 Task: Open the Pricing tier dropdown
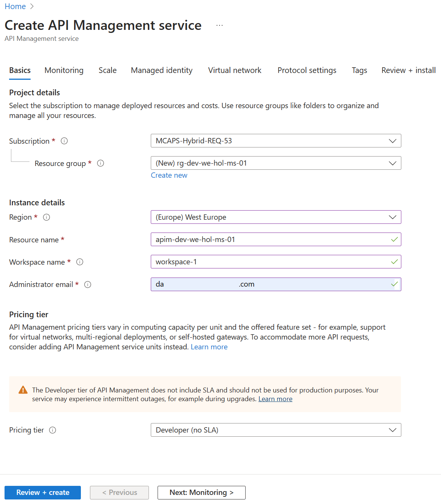click(276, 430)
